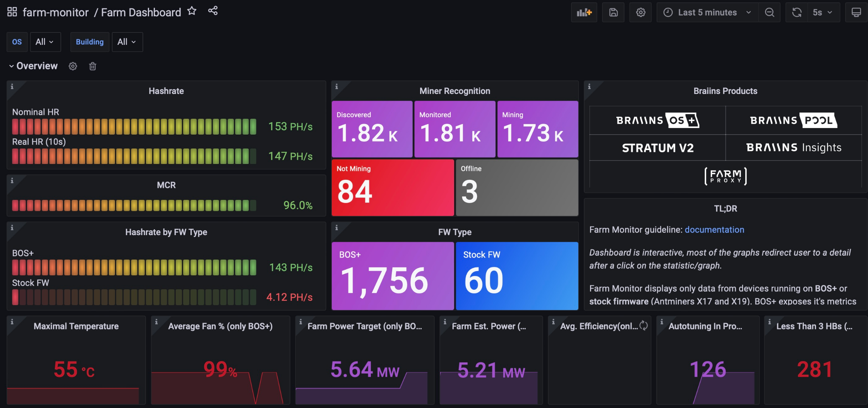Click the Nominal HR bar gauge
This screenshot has height=408, width=868.
[x=134, y=126]
